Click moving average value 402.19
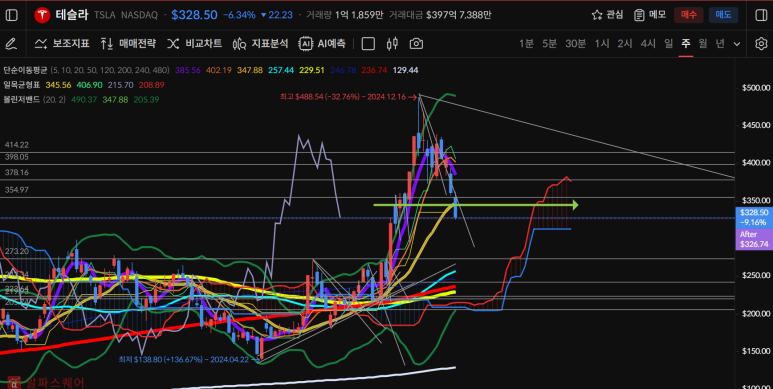 coord(219,71)
